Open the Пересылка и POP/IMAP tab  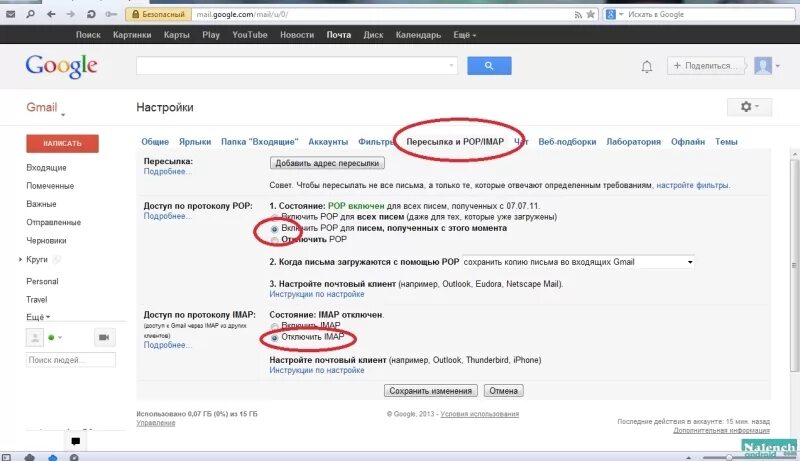[x=455, y=142]
